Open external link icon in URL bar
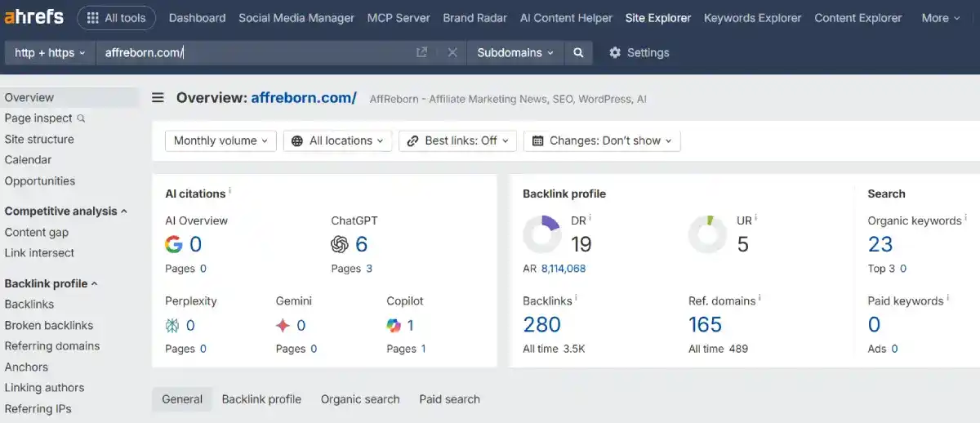 point(421,52)
